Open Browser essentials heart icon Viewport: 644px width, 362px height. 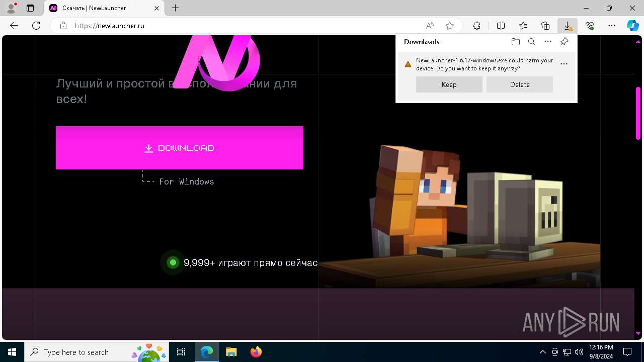pyautogui.click(x=590, y=26)
